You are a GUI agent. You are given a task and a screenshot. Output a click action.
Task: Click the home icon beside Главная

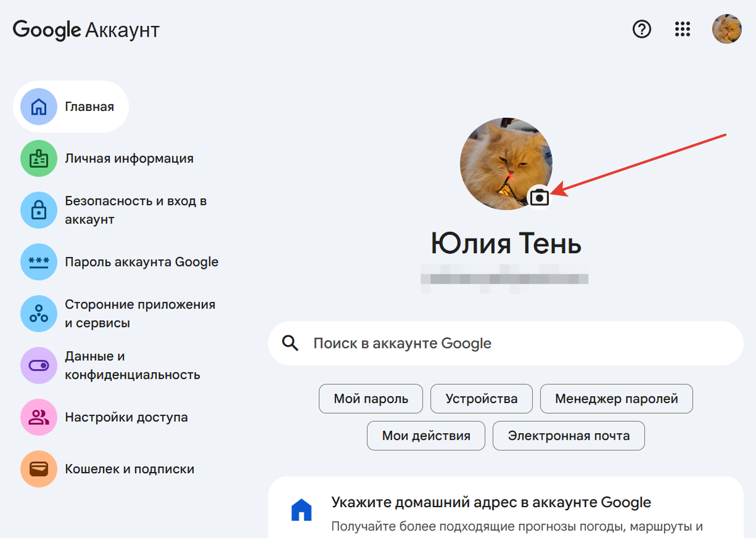[x=38, y=106]
